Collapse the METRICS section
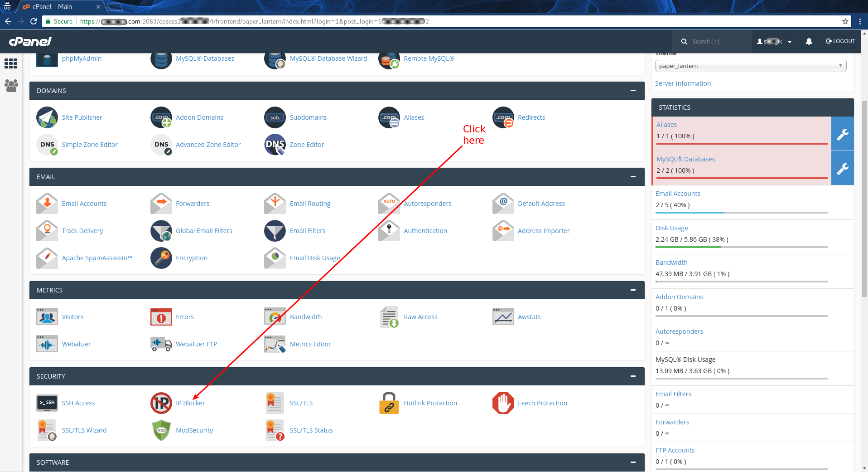This screenshot has height=472, width=868. coord(633,290)
